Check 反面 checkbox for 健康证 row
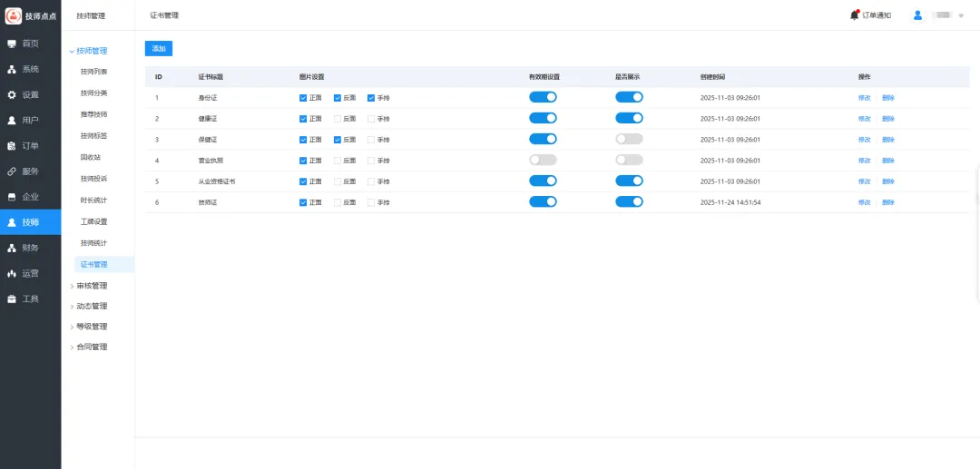980x469 pixels. [x=338, y=118]
